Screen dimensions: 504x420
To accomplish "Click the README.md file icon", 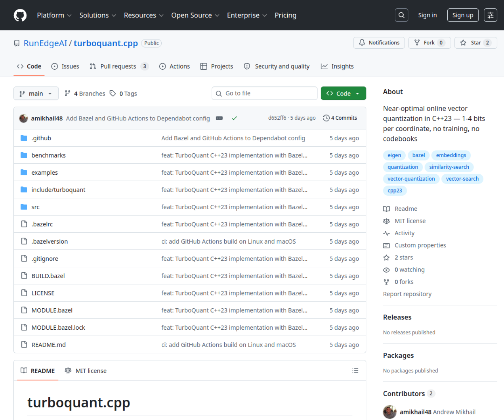I will coord(24,345).
